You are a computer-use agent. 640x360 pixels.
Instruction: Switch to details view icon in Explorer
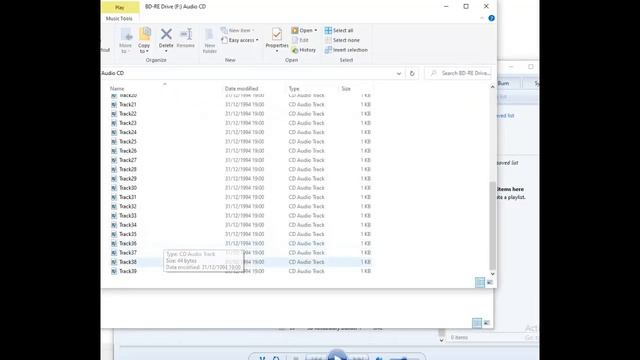coord(480,282)
